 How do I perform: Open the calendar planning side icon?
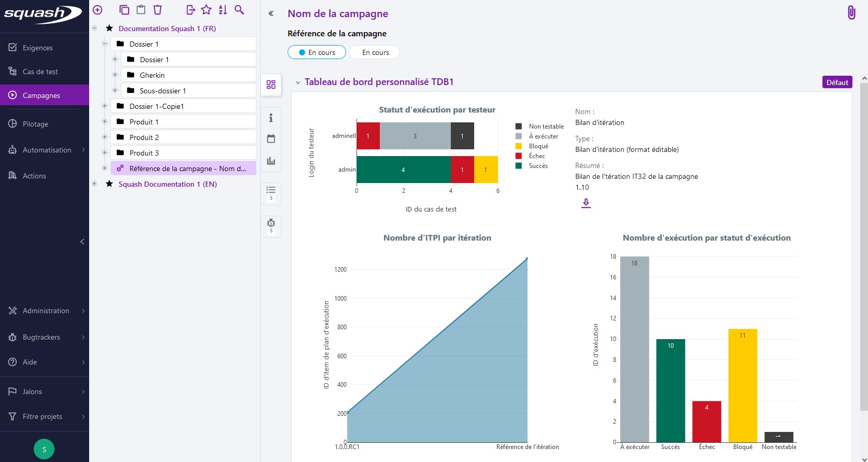tap(271, 139)
